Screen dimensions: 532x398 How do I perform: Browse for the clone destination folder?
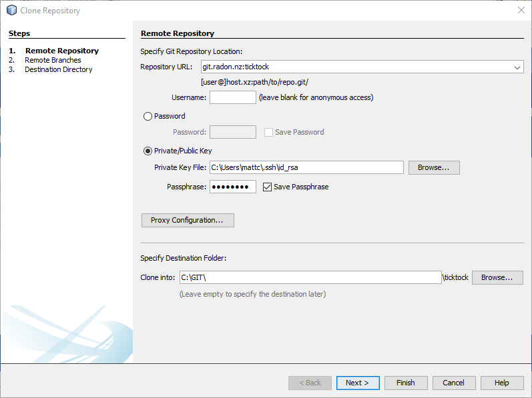click(x=497, y=278)
